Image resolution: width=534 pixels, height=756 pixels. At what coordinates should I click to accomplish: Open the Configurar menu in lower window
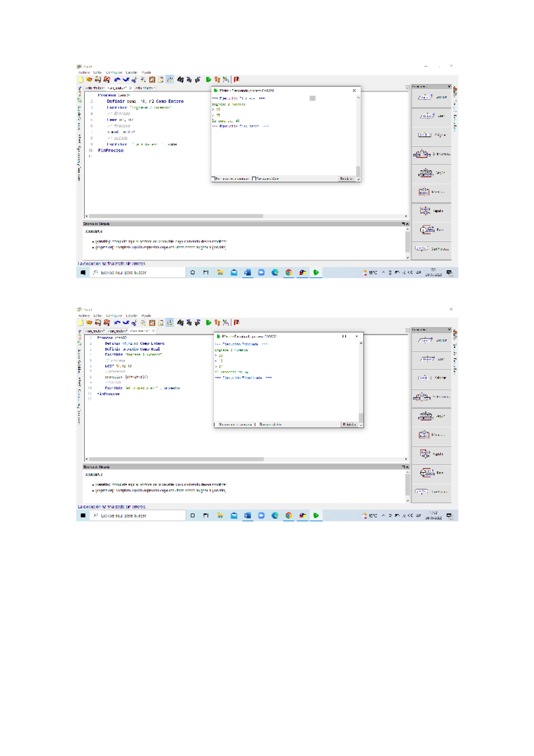click(x=113, y=316)
